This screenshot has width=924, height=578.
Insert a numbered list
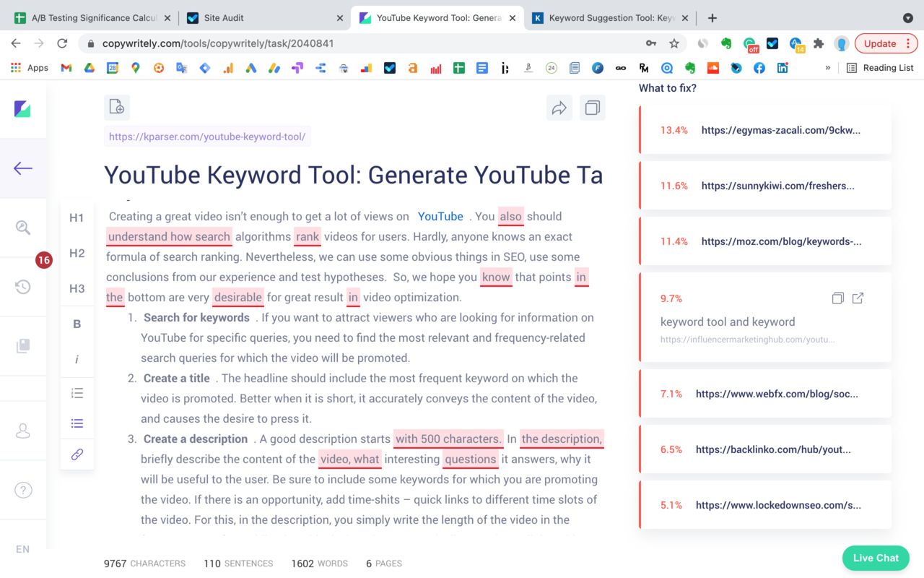(x=77, y=392)
